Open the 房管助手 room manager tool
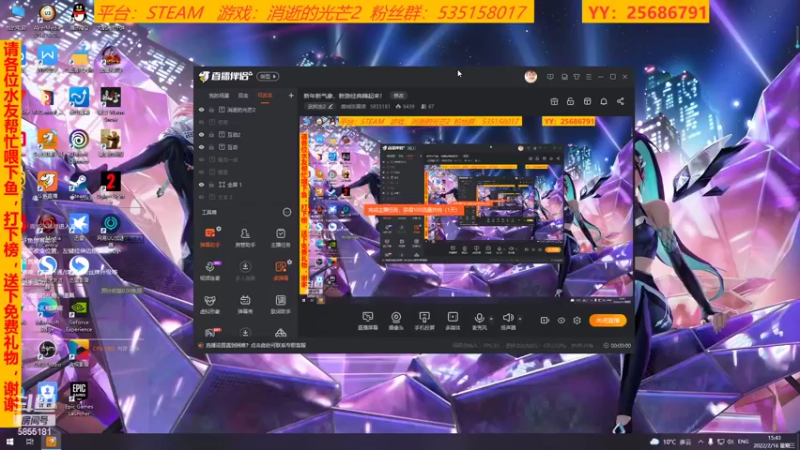Image resolution: width=800 pixels, height=450 pixels. click(x=245, y=237)
